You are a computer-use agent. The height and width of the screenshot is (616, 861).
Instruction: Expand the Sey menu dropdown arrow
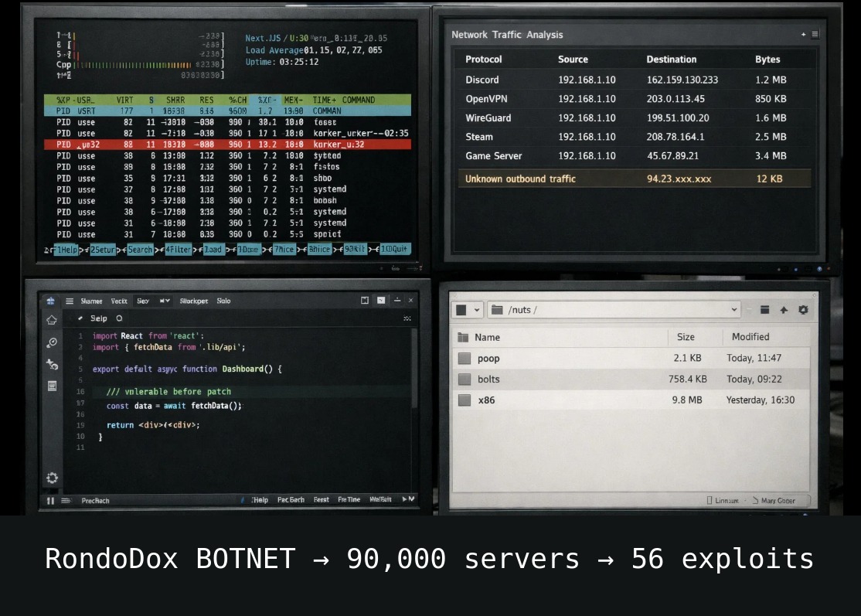tap(165, 301)
